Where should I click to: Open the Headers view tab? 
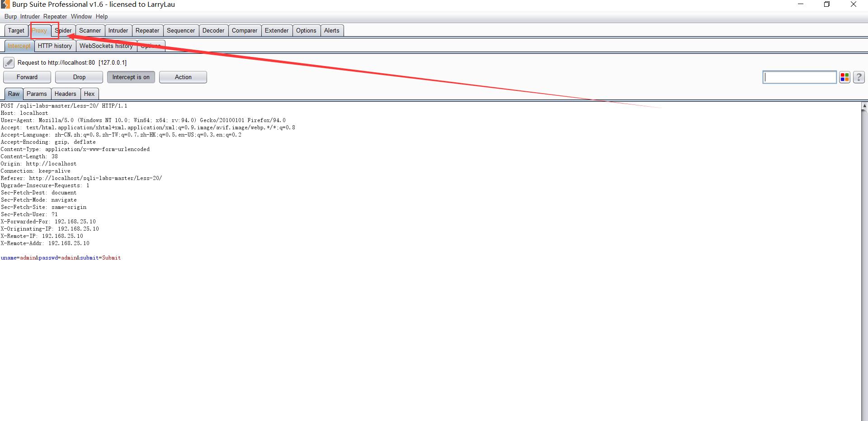[x=66, y=94]
